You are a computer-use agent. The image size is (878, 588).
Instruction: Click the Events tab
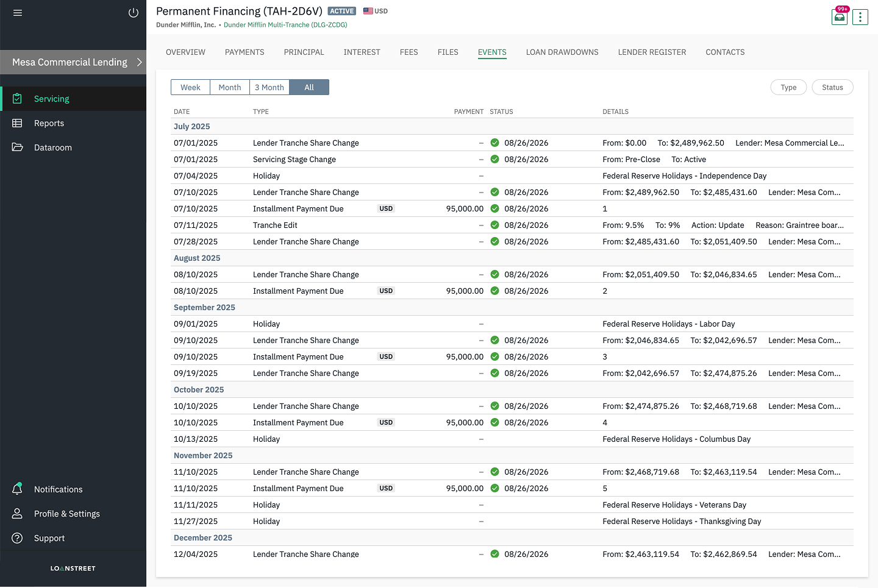tap(492, 52)
